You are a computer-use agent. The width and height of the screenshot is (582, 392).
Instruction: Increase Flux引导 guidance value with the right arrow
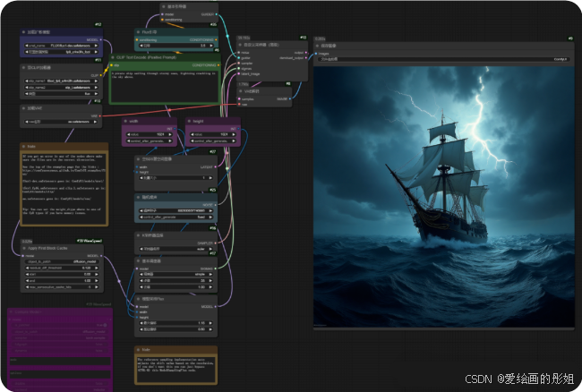pos(211,46)
